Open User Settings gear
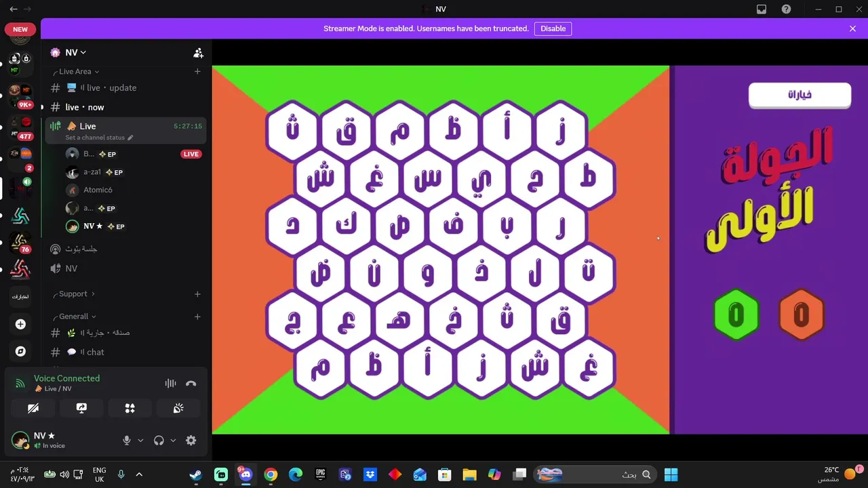 pos(191,441)
